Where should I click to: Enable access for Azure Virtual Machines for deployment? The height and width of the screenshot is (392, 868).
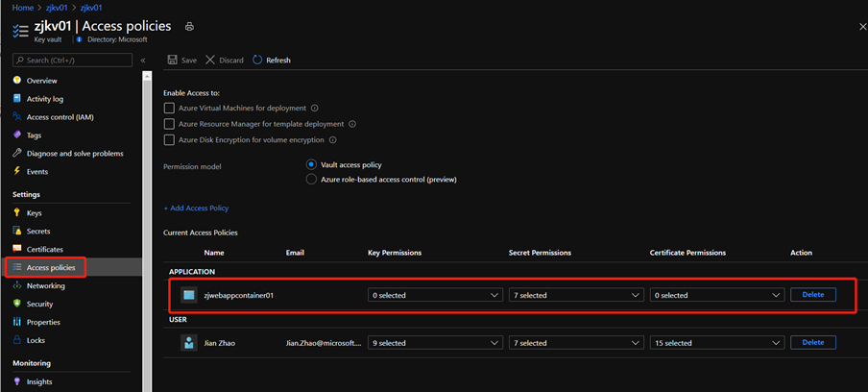(169, 108)
